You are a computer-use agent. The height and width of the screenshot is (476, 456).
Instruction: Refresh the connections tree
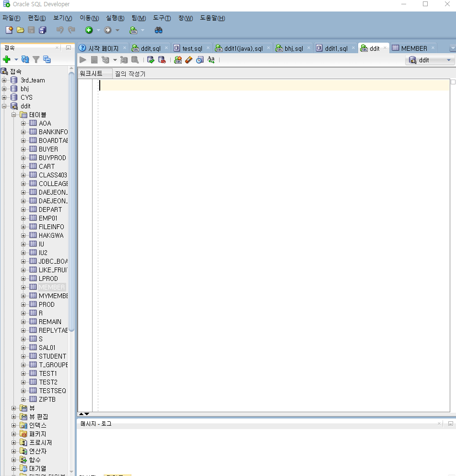(x=25, y=59)
